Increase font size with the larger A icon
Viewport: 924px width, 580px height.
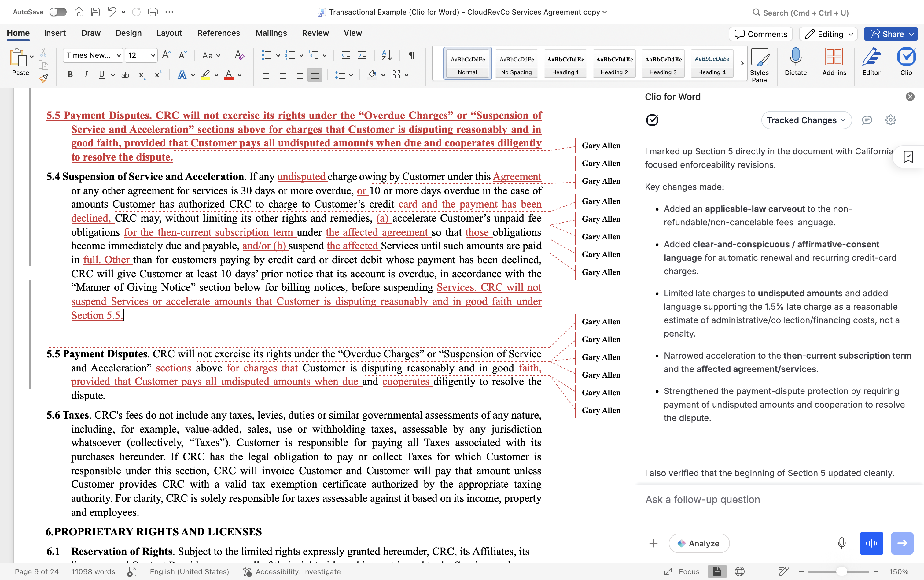point(166,55)
